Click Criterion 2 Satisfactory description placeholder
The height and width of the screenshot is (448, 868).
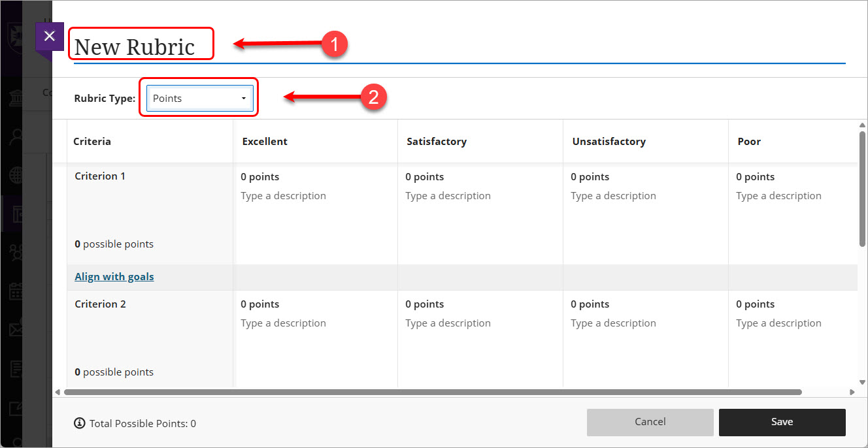(x=448, y=323)
